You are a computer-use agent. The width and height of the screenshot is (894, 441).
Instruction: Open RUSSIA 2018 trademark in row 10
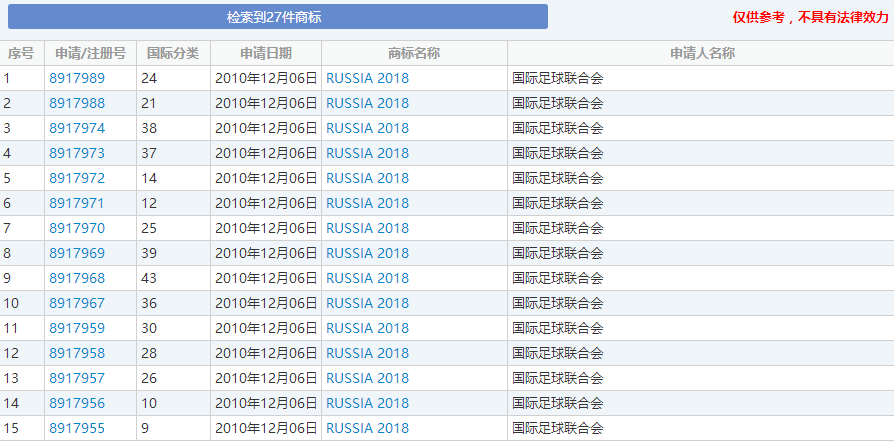(368, 304)
